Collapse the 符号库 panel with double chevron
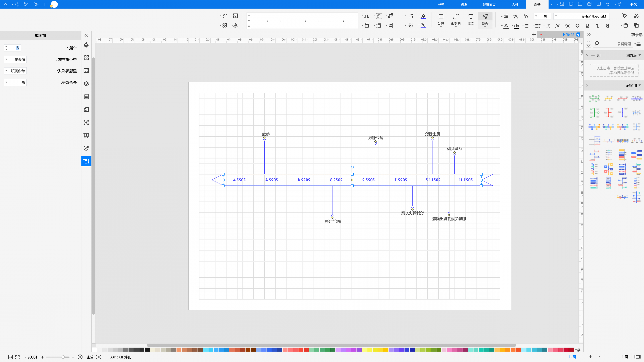 coord(589,34)
